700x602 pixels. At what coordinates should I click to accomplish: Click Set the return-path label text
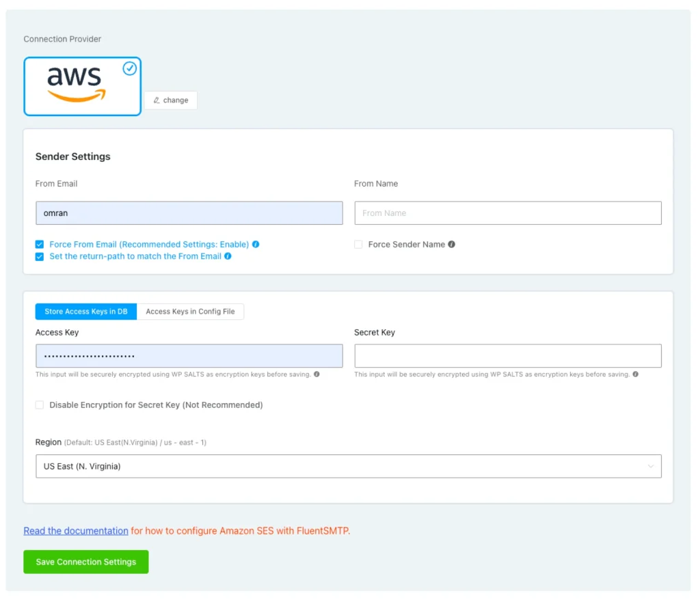[135, 256]
